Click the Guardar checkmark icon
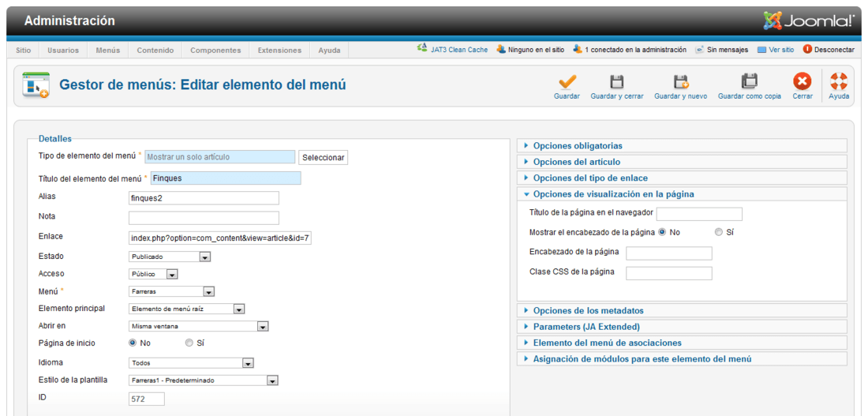The height and width of the screenshot is (416, 868). tap(567, 82)
